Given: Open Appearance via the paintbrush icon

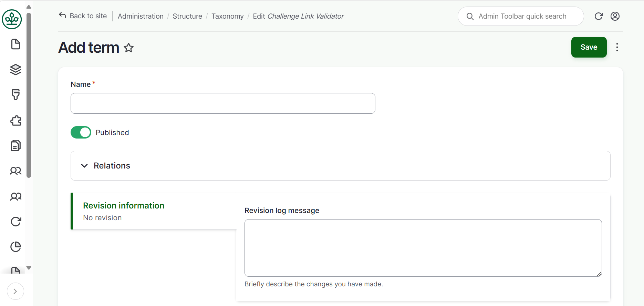Looking at the screenshot, I should click(x=15, y=95).
